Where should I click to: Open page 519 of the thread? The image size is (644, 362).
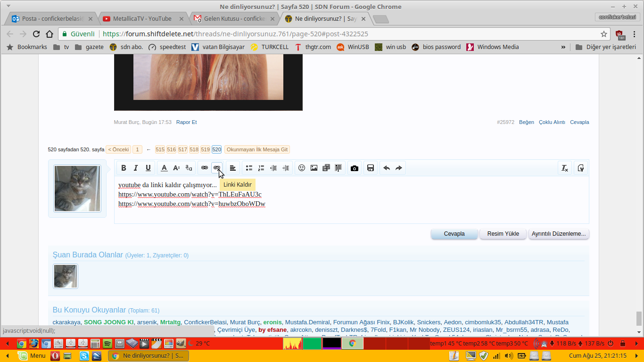click(205, 149)
